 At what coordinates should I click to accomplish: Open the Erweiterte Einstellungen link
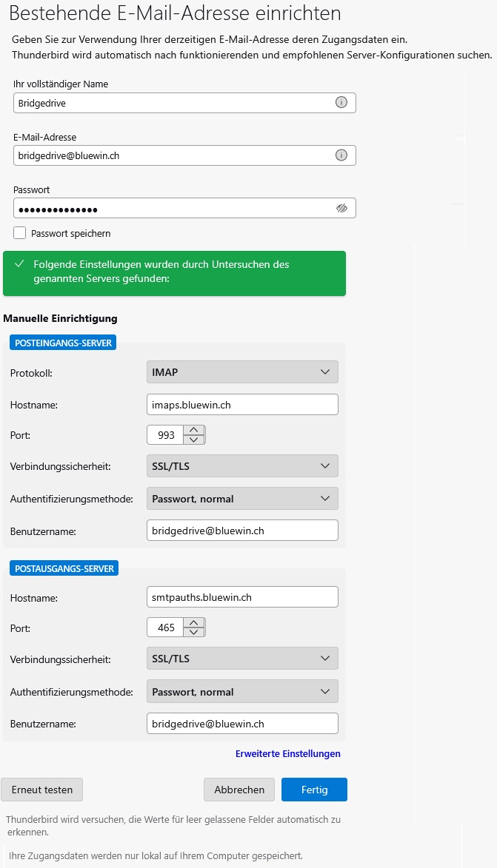[287, 754]
